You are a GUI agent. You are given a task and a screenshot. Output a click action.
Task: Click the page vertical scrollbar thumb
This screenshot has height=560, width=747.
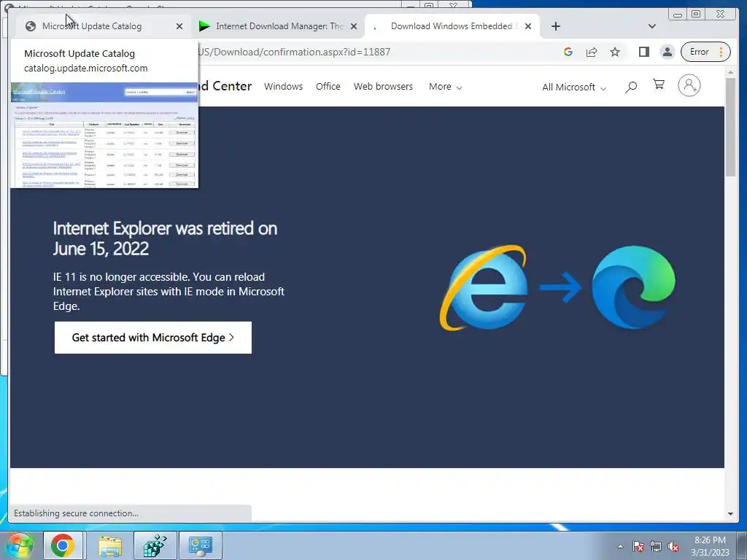click(730, 128)
